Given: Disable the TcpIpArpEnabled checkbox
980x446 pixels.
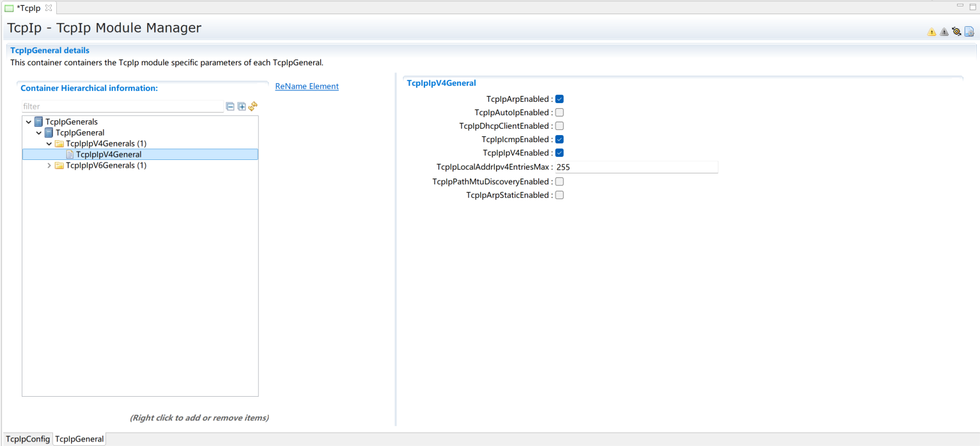Looking at the screenshot, I should tap(559, 99).
